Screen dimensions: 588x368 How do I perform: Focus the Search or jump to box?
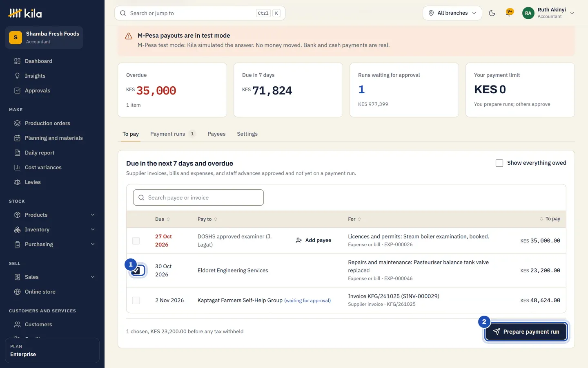(x=200, y=13)
